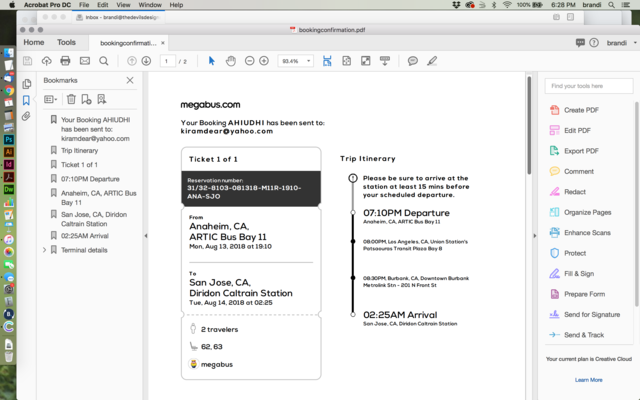Image resolution: width=640 pixels, height=400 pixels.
Task: Open the View menu
Action: tap(123, 5)
